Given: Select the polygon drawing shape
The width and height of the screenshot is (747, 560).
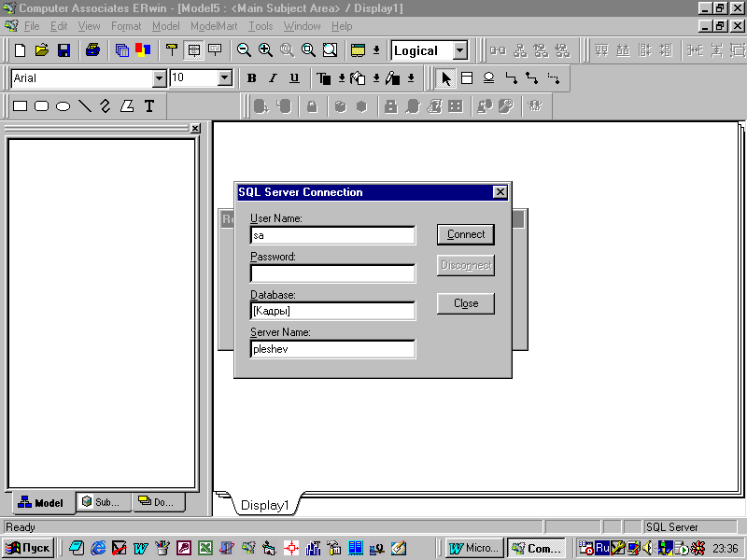Looking at the screenshot, I should tap(127, 105).
